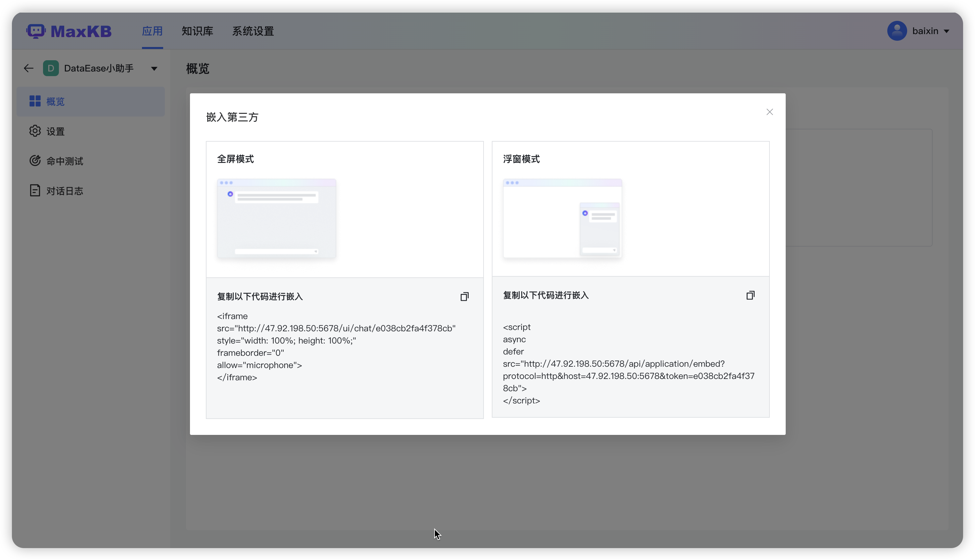Viewport: 975px width, 560px height.
Task: Click the 概览 page heading
Action: [198, 69]
